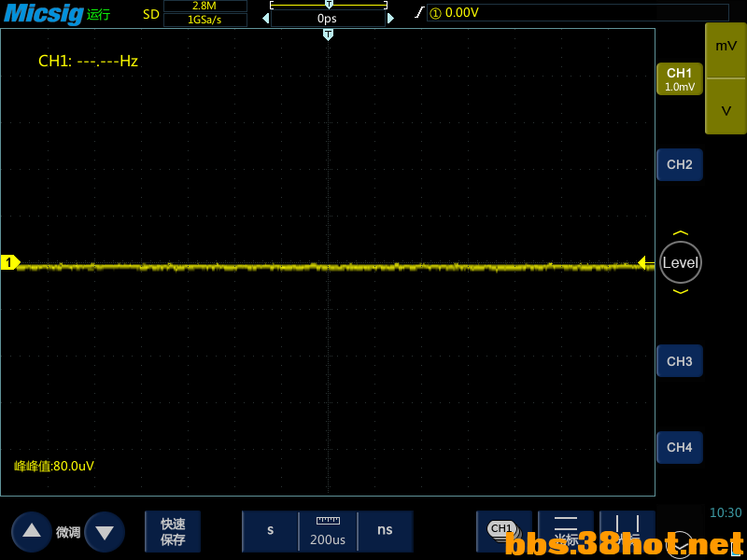This screenshot has height=560, width=747.
Task: Open the trigger 0.00V settings bar
Action: pos(577,12)
